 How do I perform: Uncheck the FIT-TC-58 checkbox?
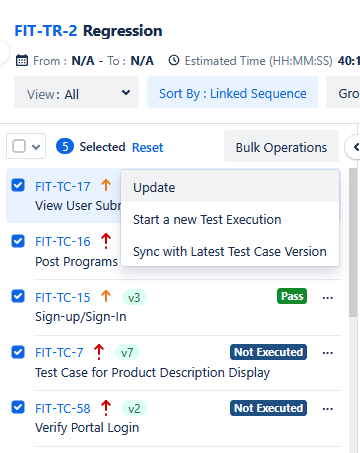(x=18, y=407)
